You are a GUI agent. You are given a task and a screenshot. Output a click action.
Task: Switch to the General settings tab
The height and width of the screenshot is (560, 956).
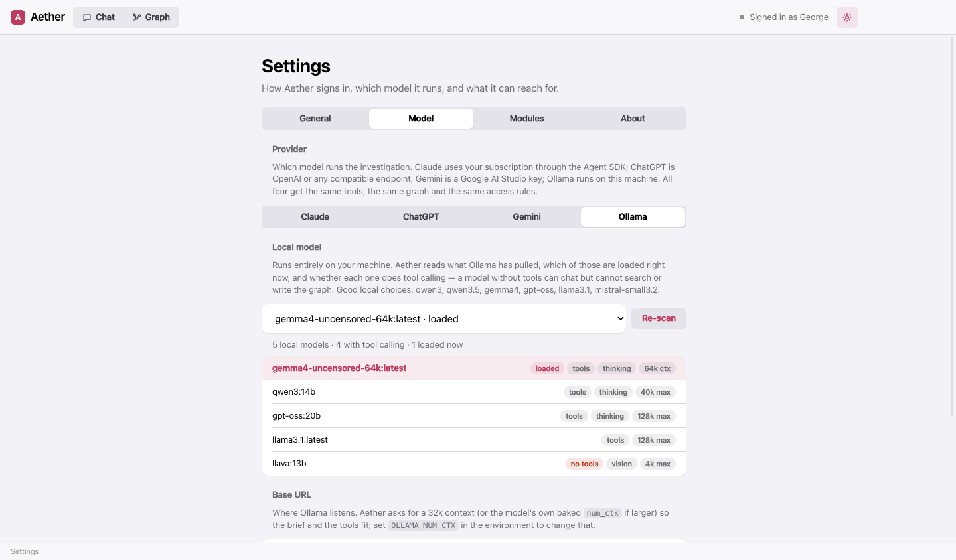pos(315,119)
